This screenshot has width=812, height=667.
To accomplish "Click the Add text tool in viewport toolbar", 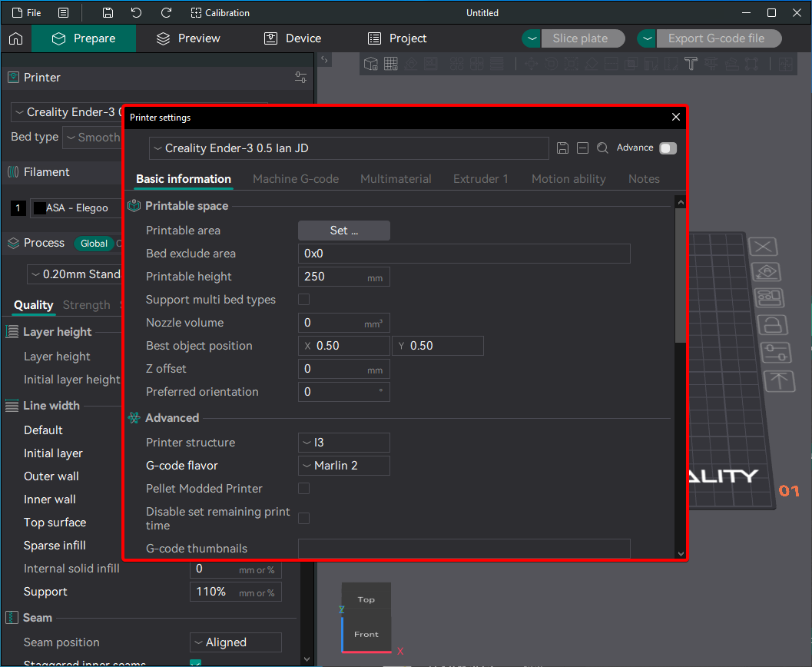I will 691,64.
